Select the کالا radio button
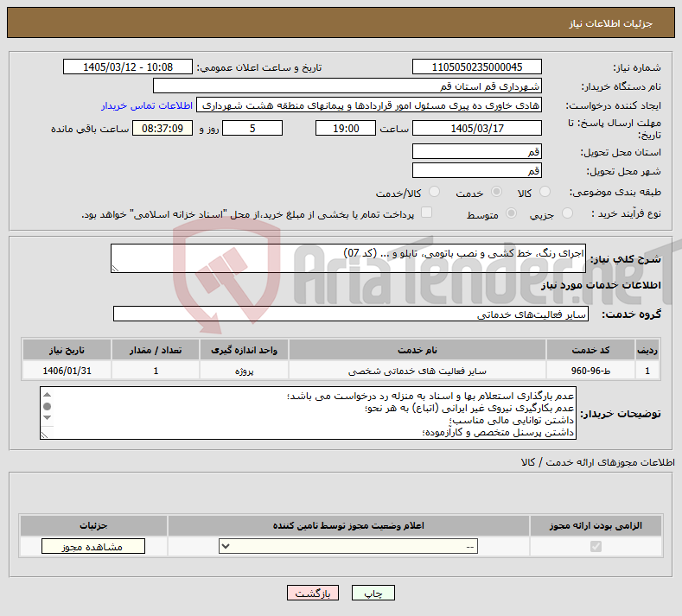The image size is (682, 616). click(545, 192)
